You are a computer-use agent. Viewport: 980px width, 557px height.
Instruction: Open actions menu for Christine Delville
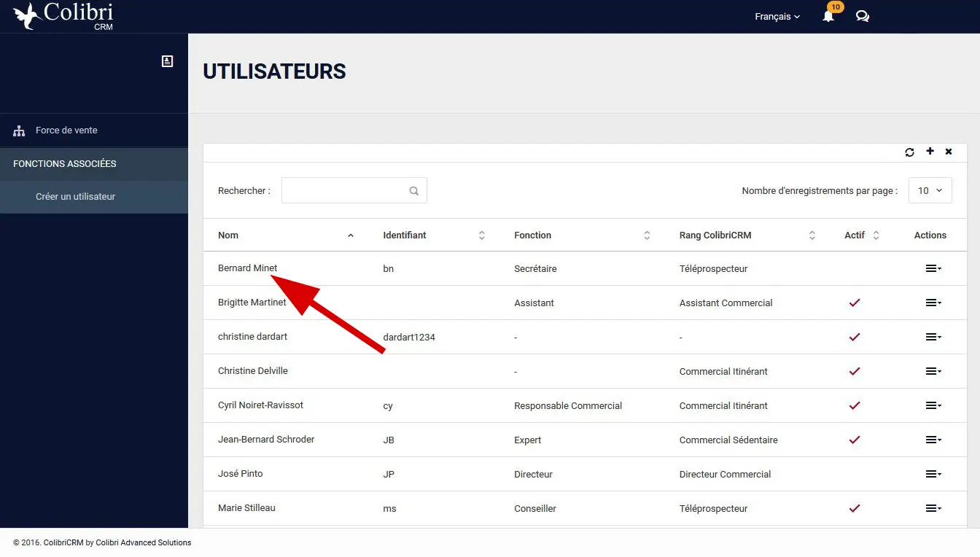pyautogui.click(x=933, y=371)
